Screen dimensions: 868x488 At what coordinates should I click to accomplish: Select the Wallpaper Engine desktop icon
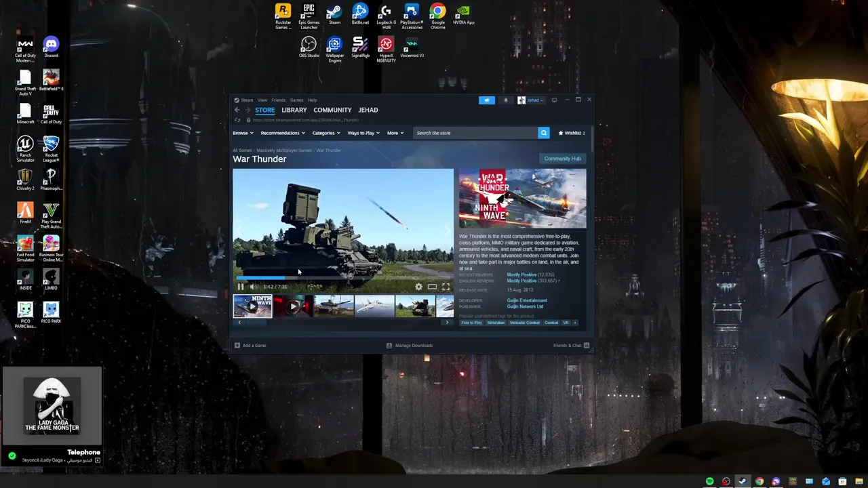(334, 49)
